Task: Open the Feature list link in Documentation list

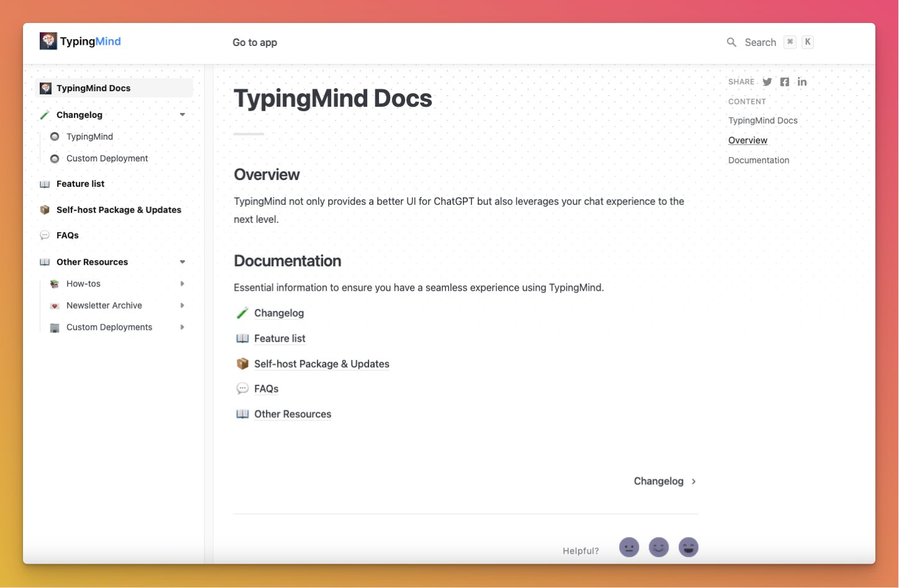Action: (280, 338)
